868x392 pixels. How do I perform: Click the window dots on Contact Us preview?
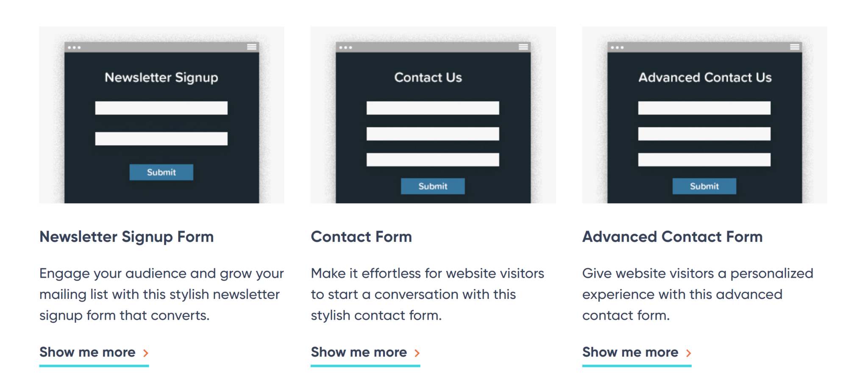pyautogui.click(x=346, y=47)
